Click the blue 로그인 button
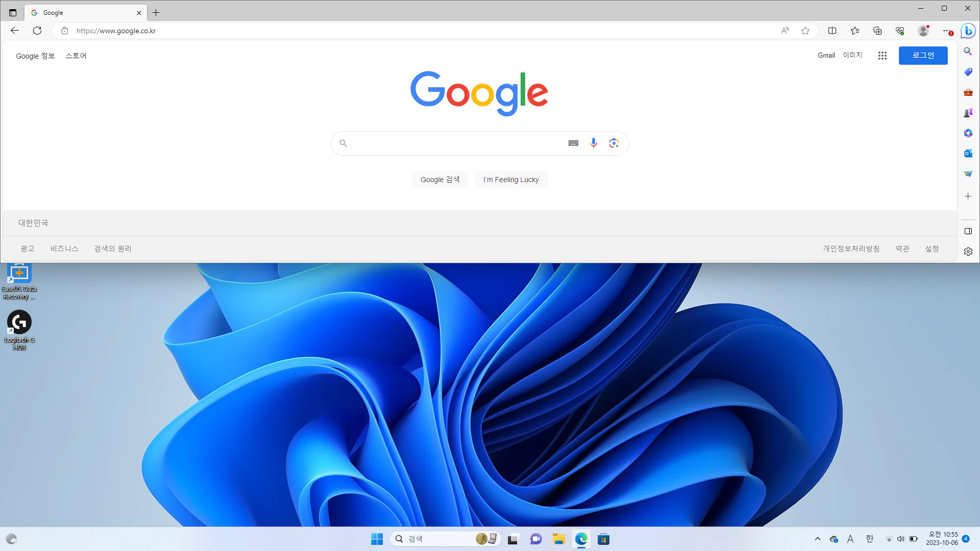Screen dimensions: 980x551 923,55
